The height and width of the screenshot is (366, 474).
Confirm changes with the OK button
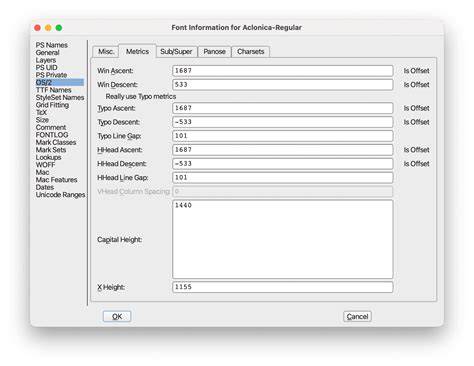117,317
